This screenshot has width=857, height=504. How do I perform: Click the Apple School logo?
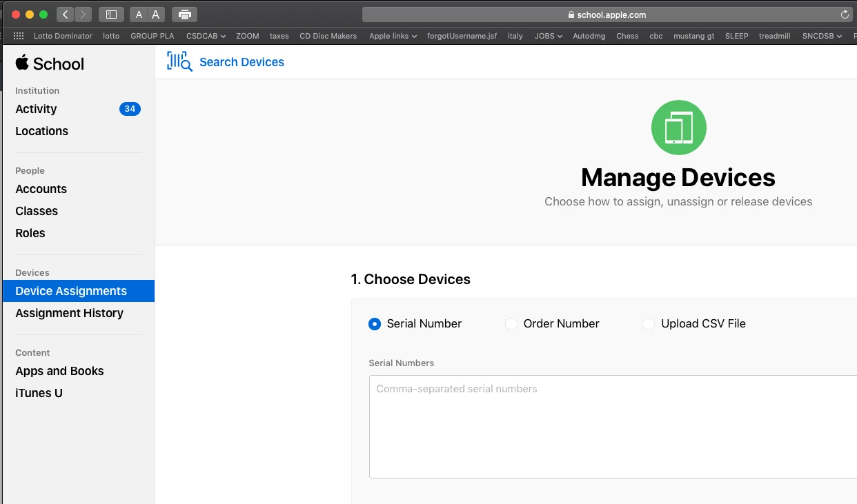50,63
